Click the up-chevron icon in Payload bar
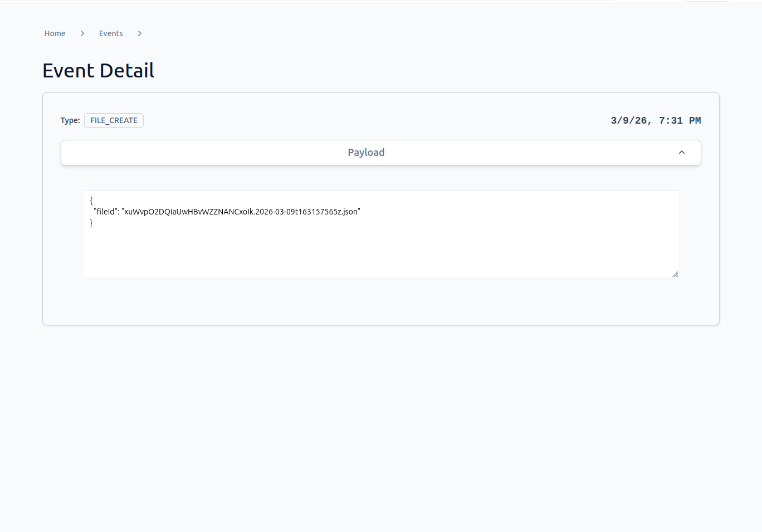 pos(681,153)
